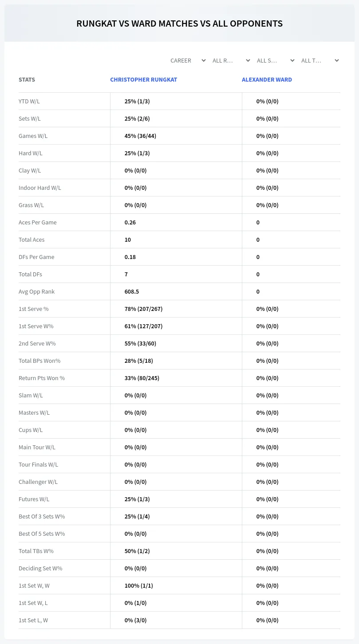Click Rungkat's 1st Serve % value

pyautogui.click(x=143, y=309)
